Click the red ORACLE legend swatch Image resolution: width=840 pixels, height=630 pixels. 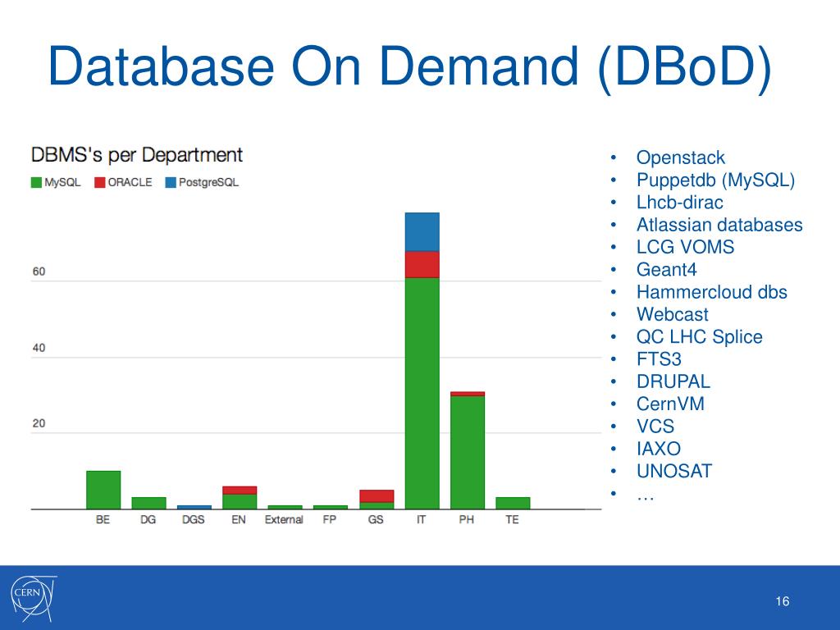coord(99,183)
